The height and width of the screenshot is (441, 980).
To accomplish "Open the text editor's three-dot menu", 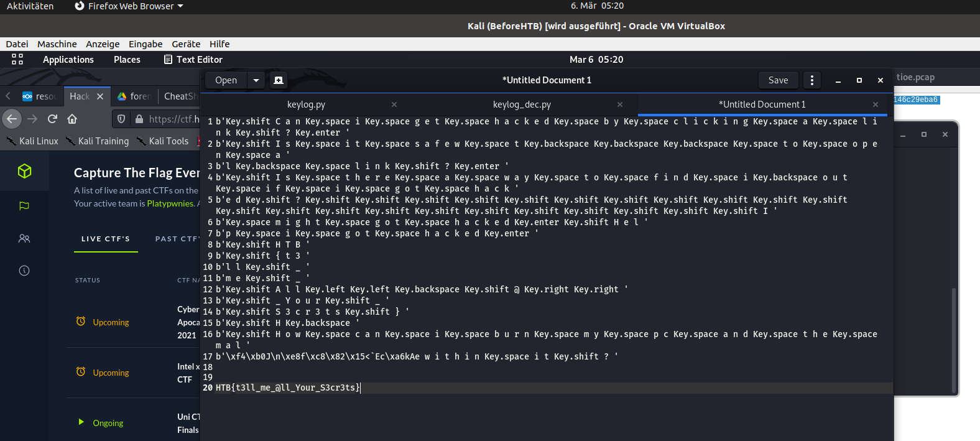I will point(811,80).
